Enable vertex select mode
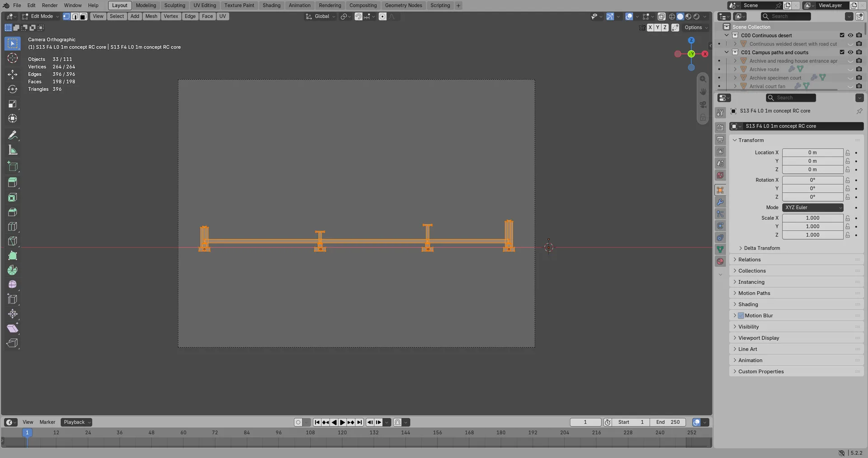Viewport: 868px width, 458px height. (66, 16)
